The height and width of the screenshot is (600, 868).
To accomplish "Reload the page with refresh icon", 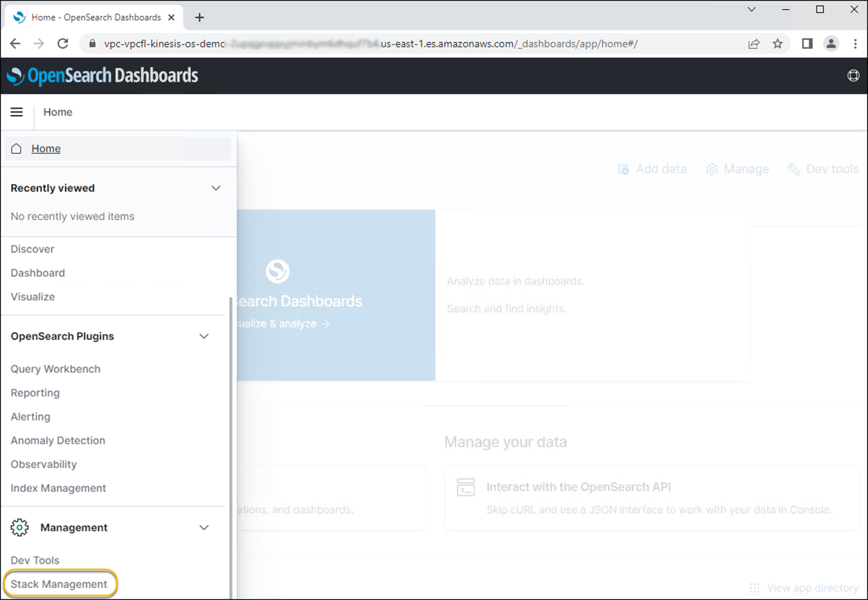I will (63, 44).
